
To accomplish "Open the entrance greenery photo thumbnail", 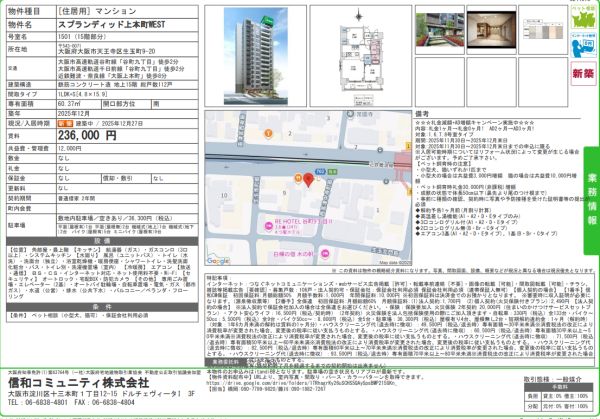I will click(440, 30).
